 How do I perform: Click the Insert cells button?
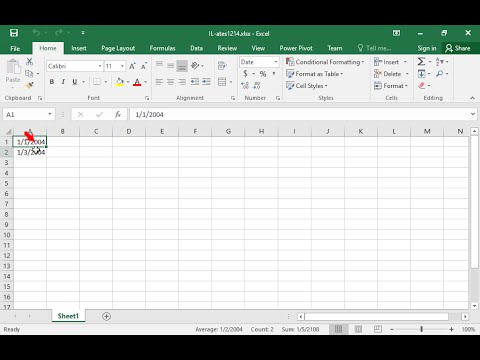pos(386,62)
